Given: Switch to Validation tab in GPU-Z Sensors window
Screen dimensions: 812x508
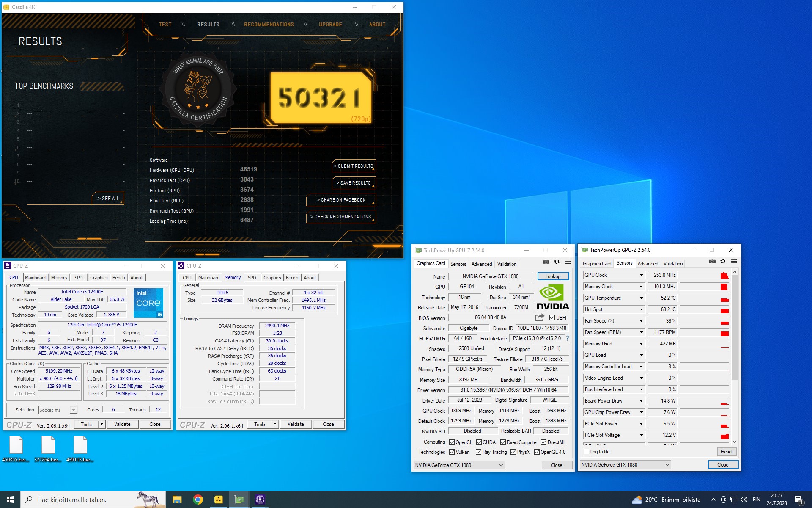Looking at the screenshot, I should (673, 264).
